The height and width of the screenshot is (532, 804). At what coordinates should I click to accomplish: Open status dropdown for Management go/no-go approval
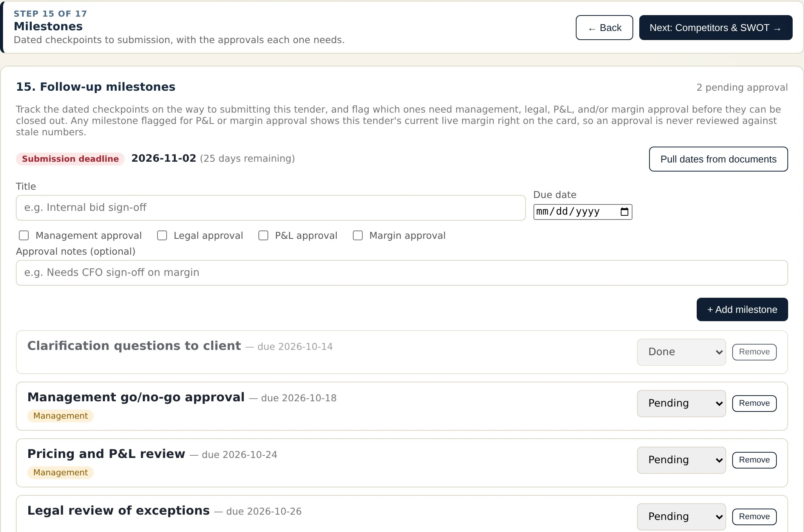click(x=681, y=403)
